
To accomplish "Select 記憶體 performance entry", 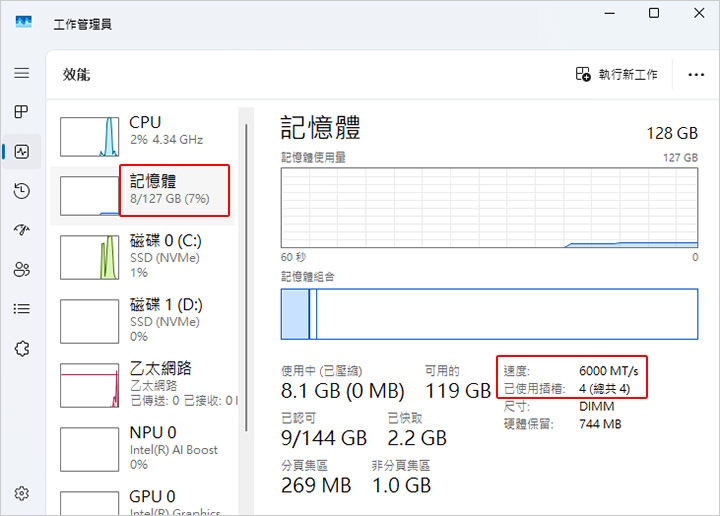I will tap(142, 196).
